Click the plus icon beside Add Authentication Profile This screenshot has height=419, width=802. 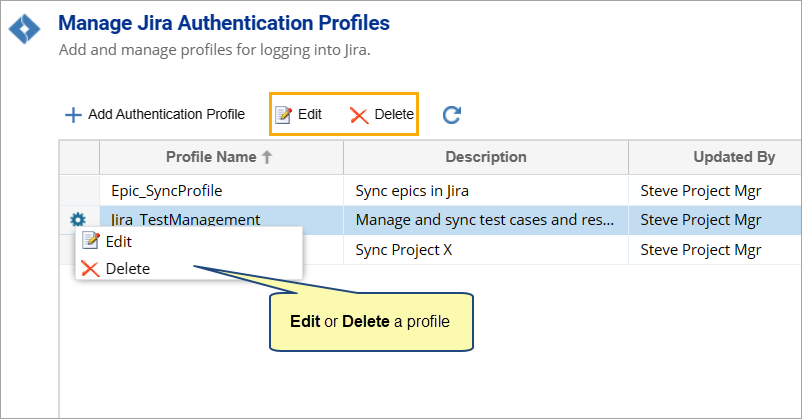(x=73, y=115)
